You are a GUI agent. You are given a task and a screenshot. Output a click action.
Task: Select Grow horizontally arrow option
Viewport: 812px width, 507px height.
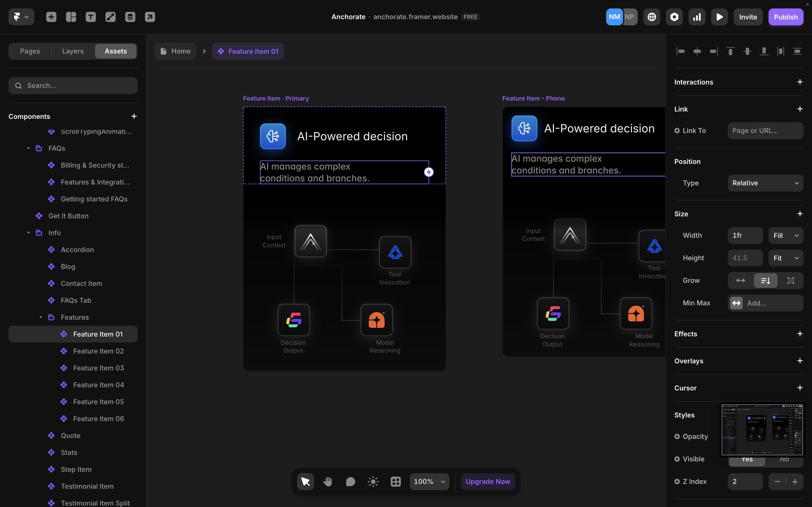(x=741, y=280)
